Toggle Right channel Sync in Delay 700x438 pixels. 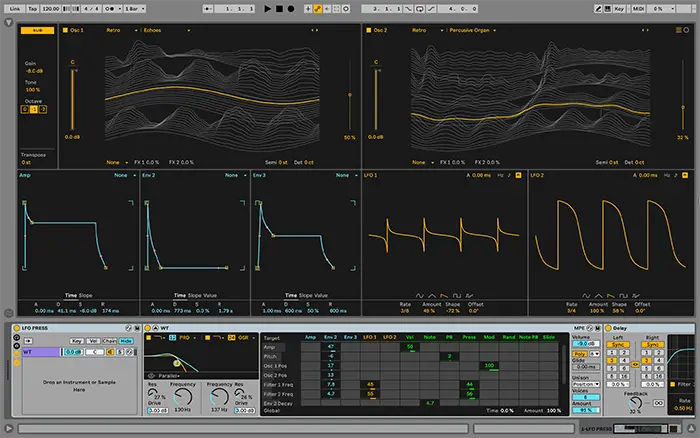653,345
